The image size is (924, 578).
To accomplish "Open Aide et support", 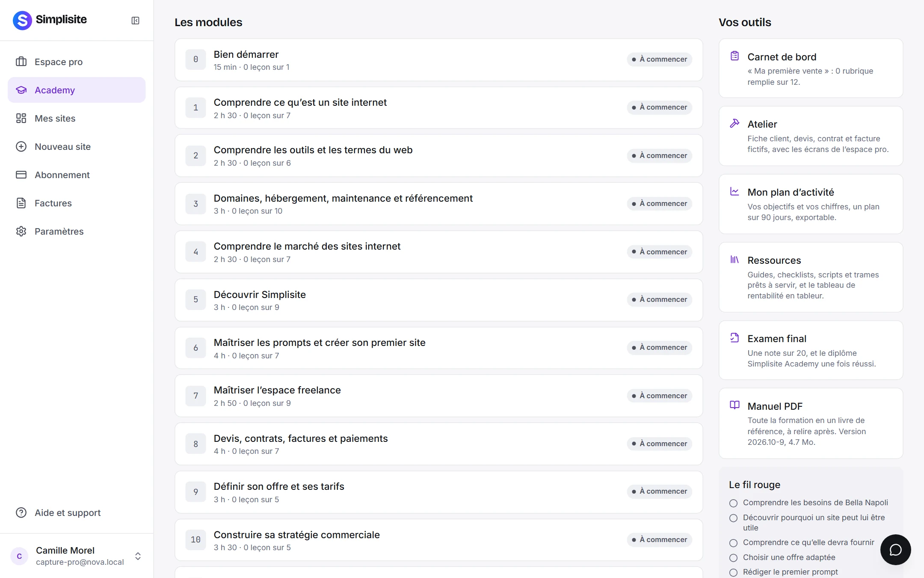I will pos(77,512).
